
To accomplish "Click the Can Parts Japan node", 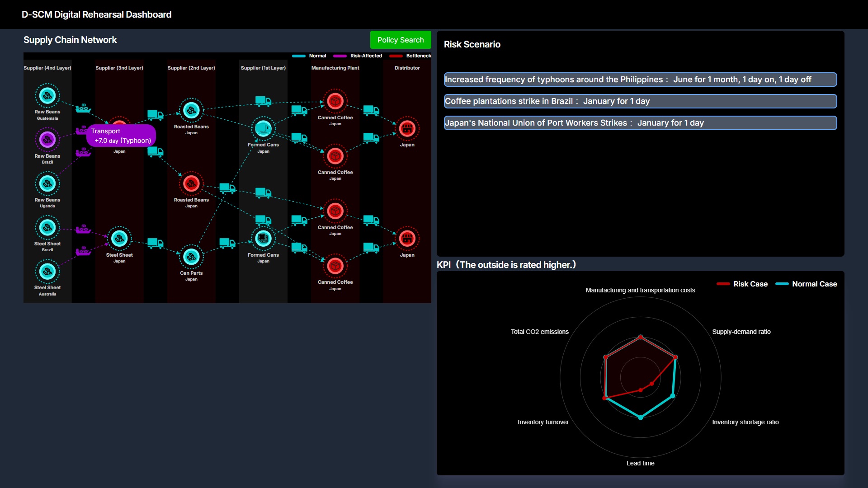I will point(191,257).
